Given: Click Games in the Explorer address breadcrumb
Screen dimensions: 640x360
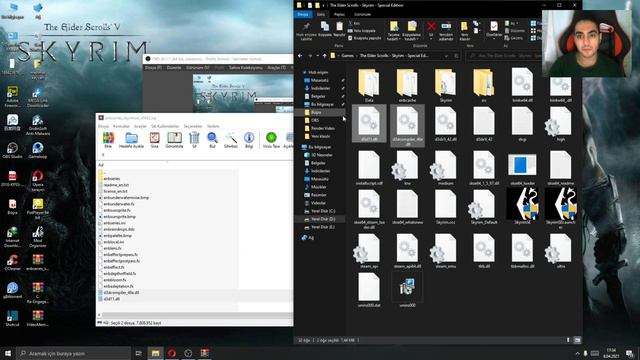Looking at the screenshot, I should coord(347,56).
